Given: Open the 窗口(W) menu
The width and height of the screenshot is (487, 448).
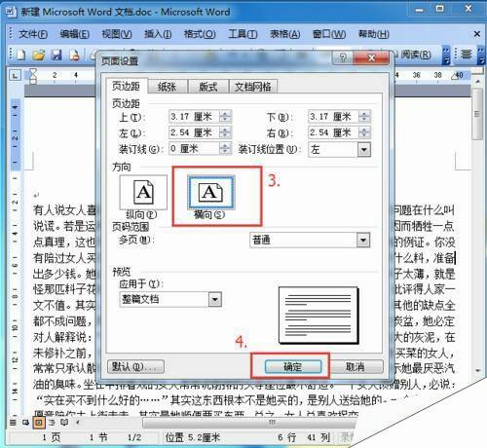Looking at the screenshot, I should point(329,34).
